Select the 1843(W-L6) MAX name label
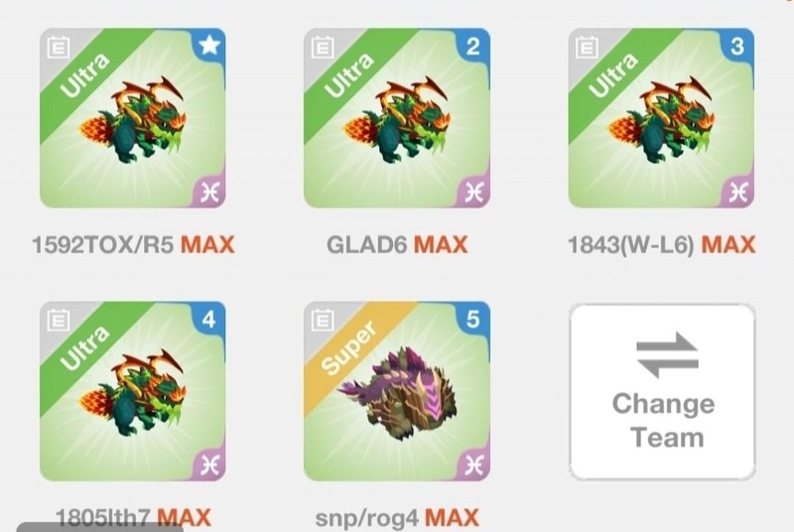The image size is (794, 532). tap(661, 245)
